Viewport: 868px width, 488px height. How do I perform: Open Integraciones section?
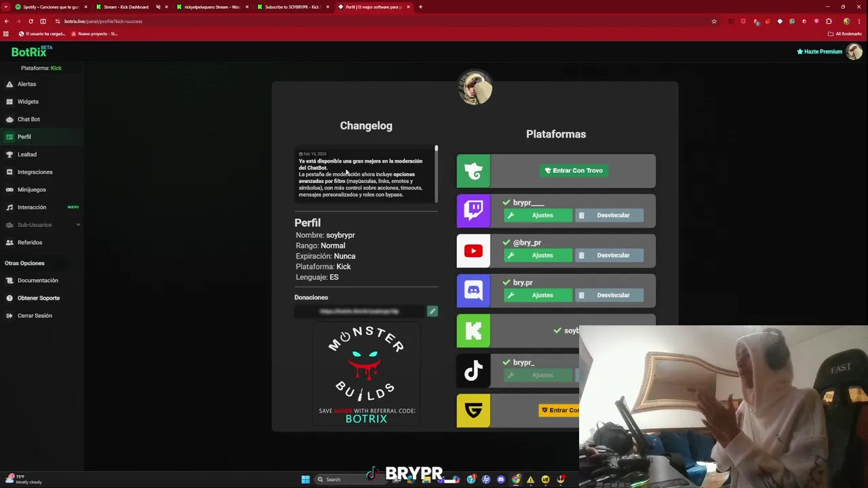[35, 172]
